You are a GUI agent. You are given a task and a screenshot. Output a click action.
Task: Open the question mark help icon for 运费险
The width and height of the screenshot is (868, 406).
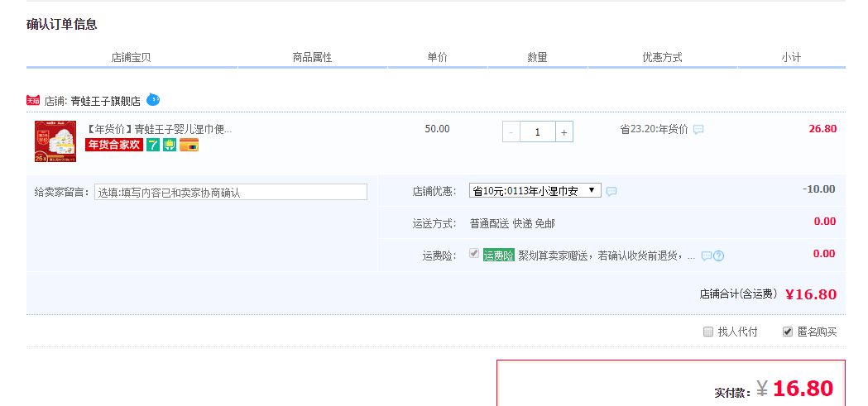click(718, 256)
